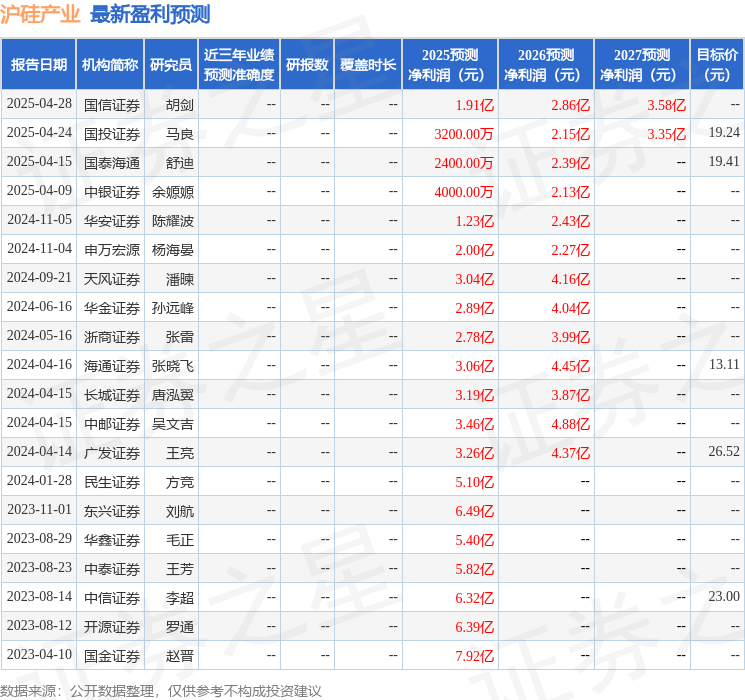Image resolution: width=745 pixels, height=700 pixels.
Task: Click the 2025预测净利润 column header
Action: pyautogui.click(x=450, y=65)
